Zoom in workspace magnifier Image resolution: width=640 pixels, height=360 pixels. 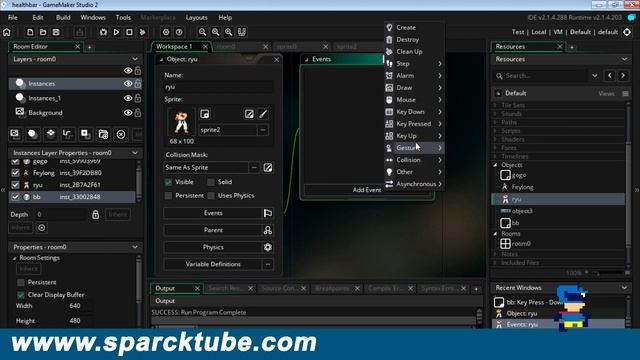pos(216,32)
